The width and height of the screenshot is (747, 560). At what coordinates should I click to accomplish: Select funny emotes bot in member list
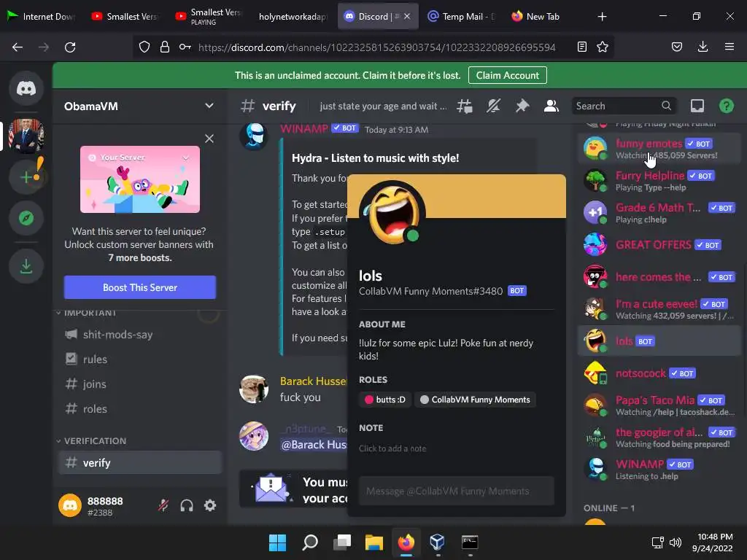659,148
